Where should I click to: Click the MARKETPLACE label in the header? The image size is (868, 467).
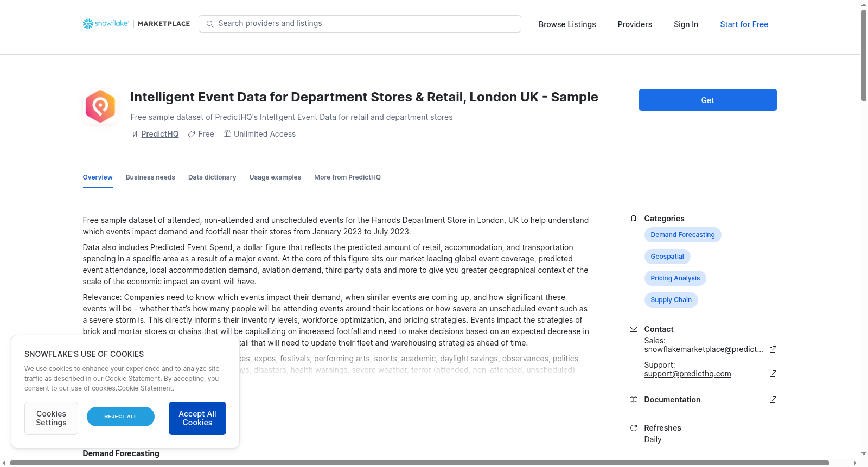164,24
